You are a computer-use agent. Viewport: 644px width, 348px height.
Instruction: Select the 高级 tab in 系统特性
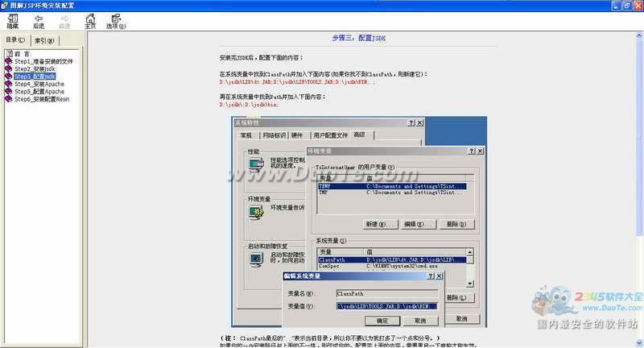point(359,135)
